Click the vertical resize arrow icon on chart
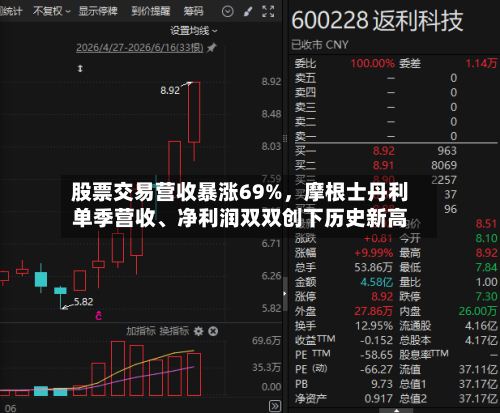This screenshot has height=413, width=500. 80,69
